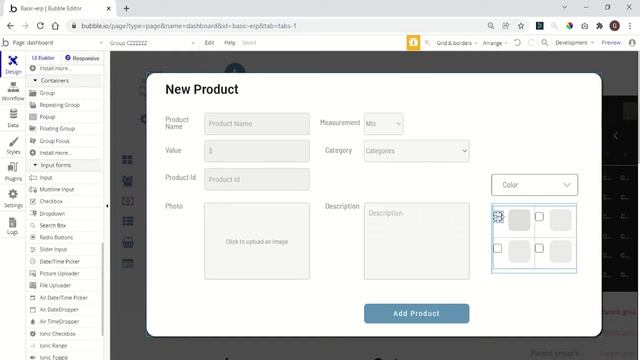640x360 pixels.
Task: Reload the browser page
Action: click(40, 26)
